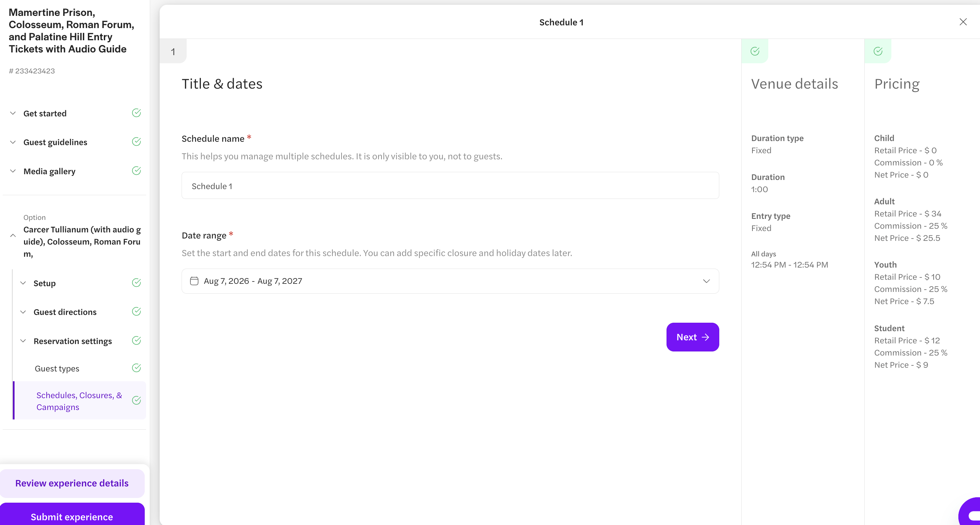Select the Guest types menu item
Viewport: 980px width, 525px height.
pyautogui.click(x=57, y=369)
